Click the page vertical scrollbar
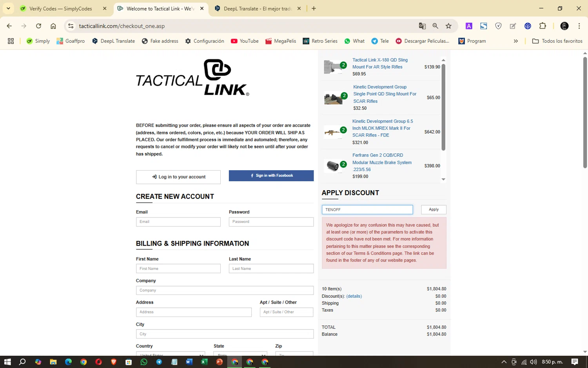Screen dimensions: 588x368 click(585, 112)
